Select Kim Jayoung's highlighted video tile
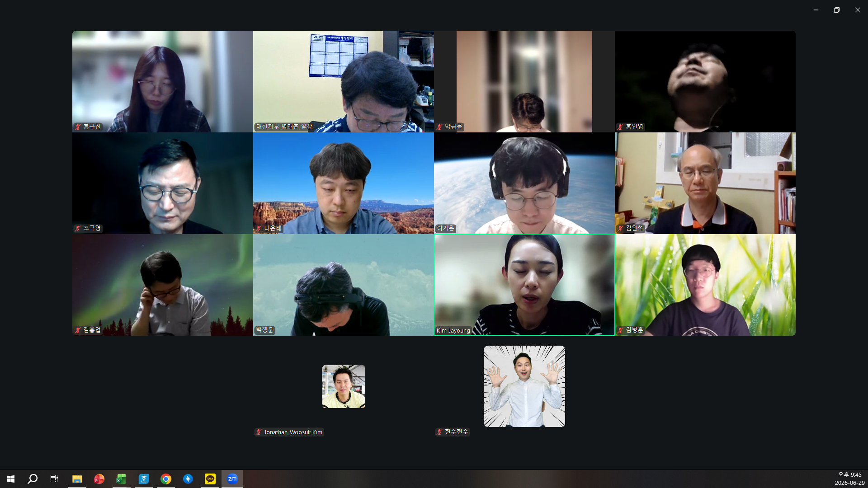The image size is (868, 488). (x=524, y=285)
